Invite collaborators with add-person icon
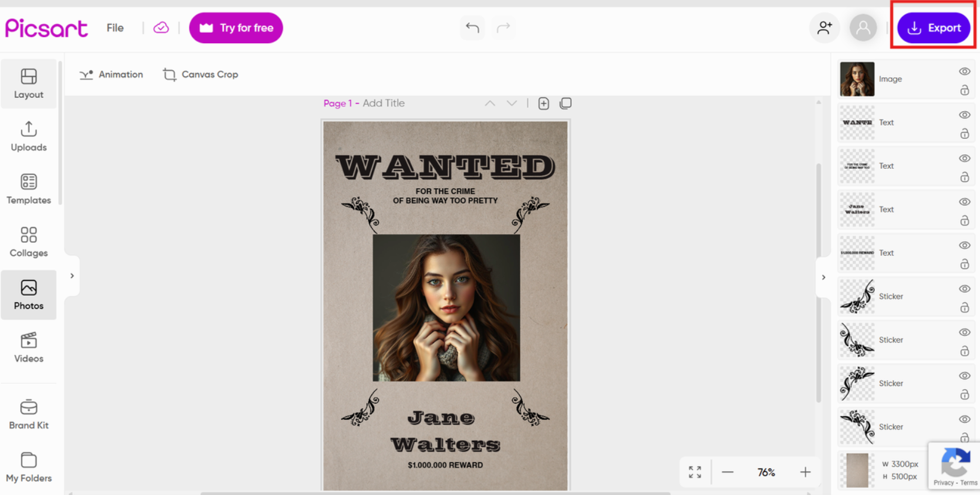980x495 pixels. pos(825,28)
